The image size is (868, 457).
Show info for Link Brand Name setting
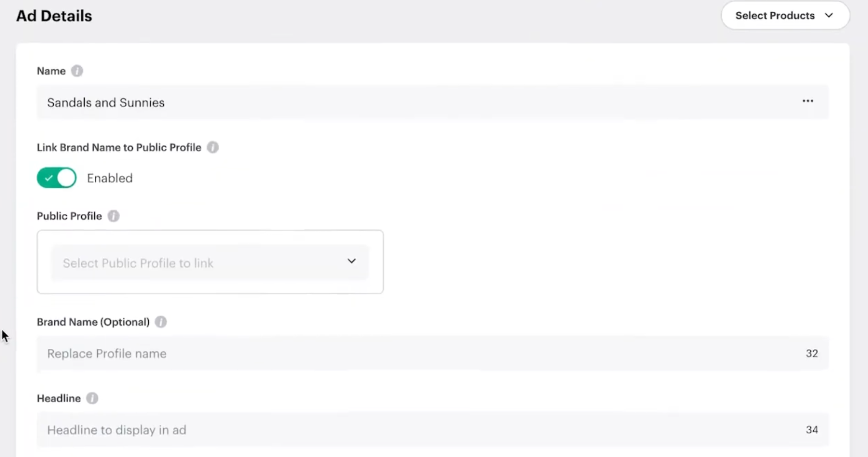coord(212,148)
